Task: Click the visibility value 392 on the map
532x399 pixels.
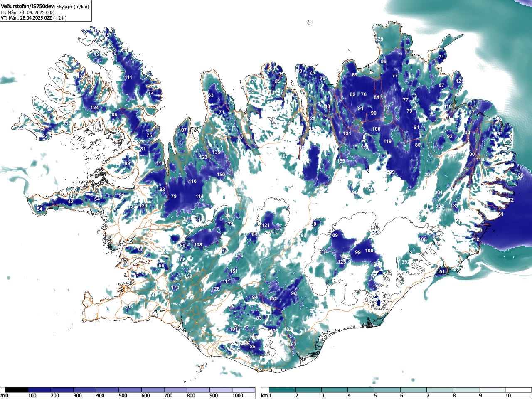Action: pos(406,262)
